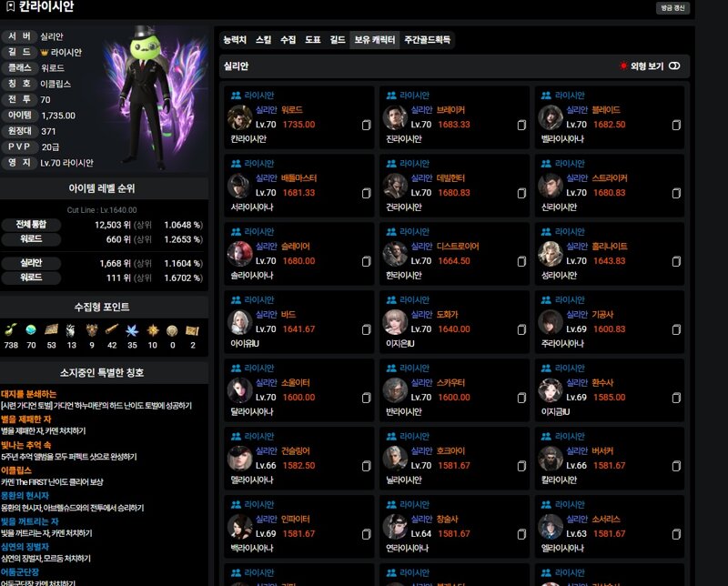
Task: Click the round collection icon above count 0
Action: click(172, 330)
